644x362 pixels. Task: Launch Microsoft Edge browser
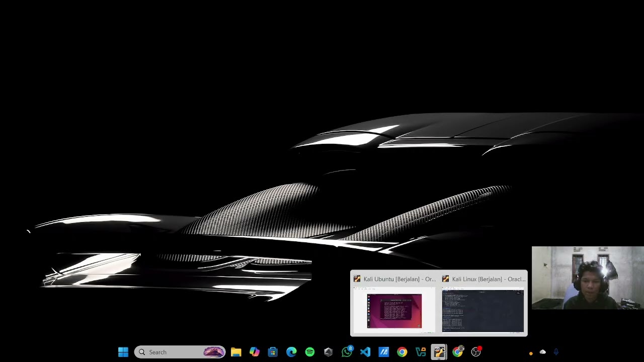coord(291,352)
